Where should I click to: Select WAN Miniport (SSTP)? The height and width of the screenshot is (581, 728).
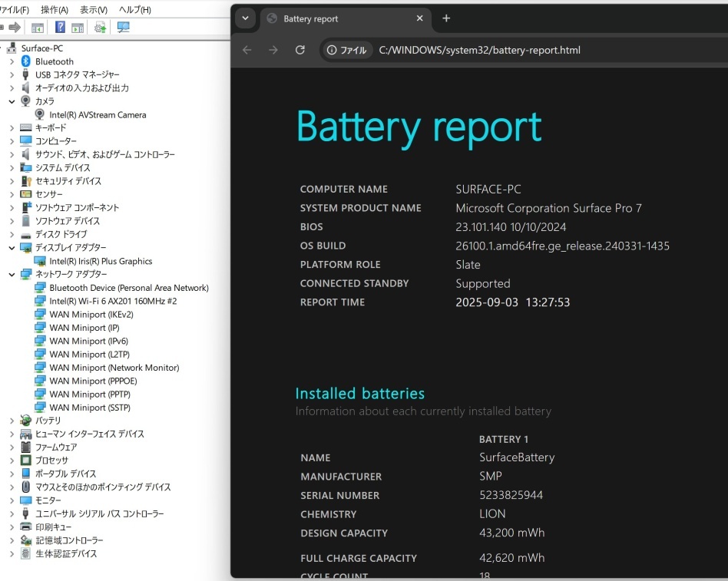point(90,408)
